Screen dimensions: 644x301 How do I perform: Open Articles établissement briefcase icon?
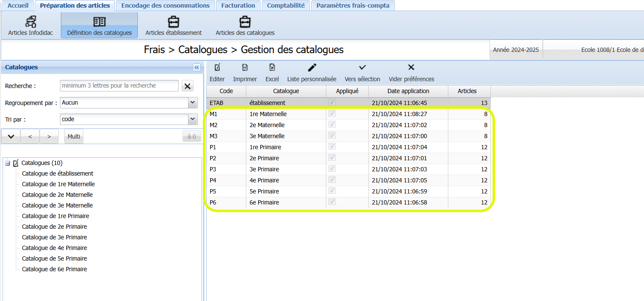click(x=174, y=22)
